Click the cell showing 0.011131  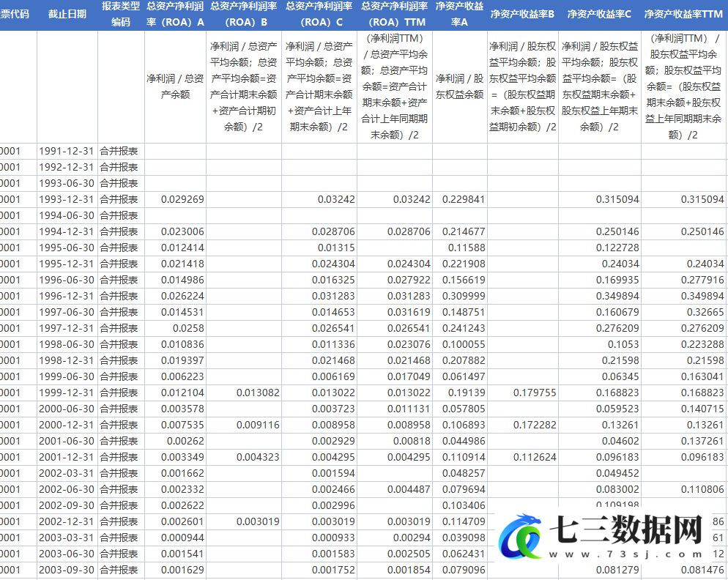[x=395, y=409]
